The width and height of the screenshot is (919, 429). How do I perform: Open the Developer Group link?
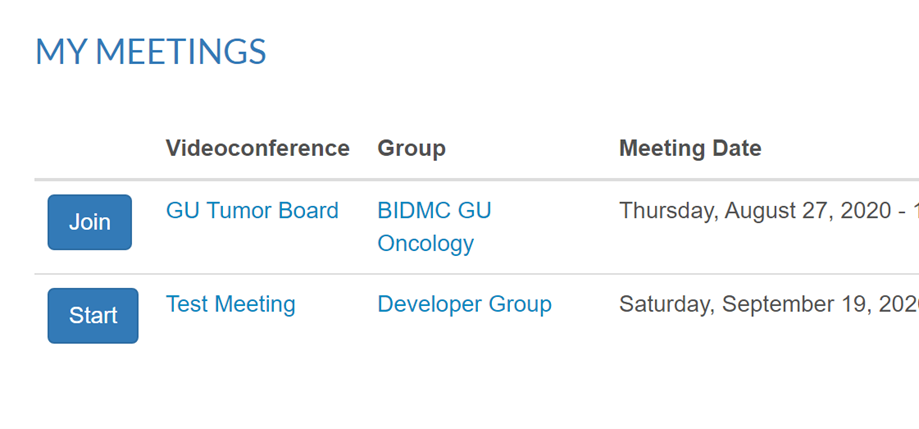tap(464, 304)
